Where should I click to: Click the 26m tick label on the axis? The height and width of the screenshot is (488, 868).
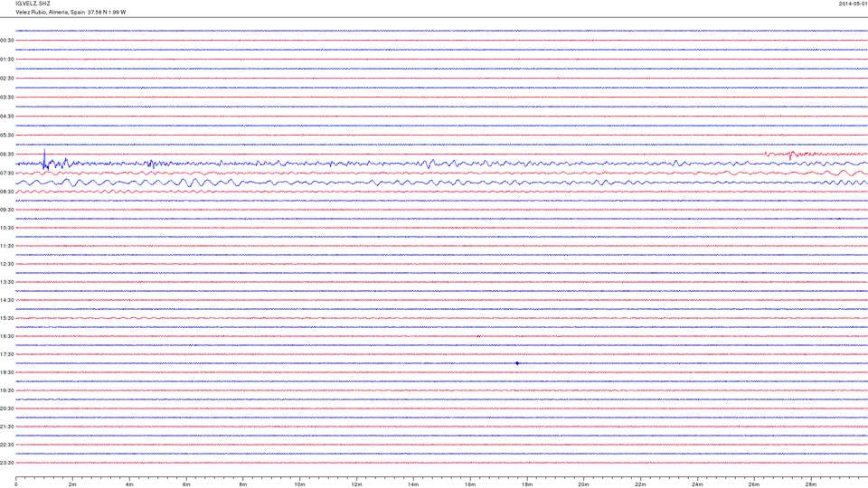[x=754, y=484]
